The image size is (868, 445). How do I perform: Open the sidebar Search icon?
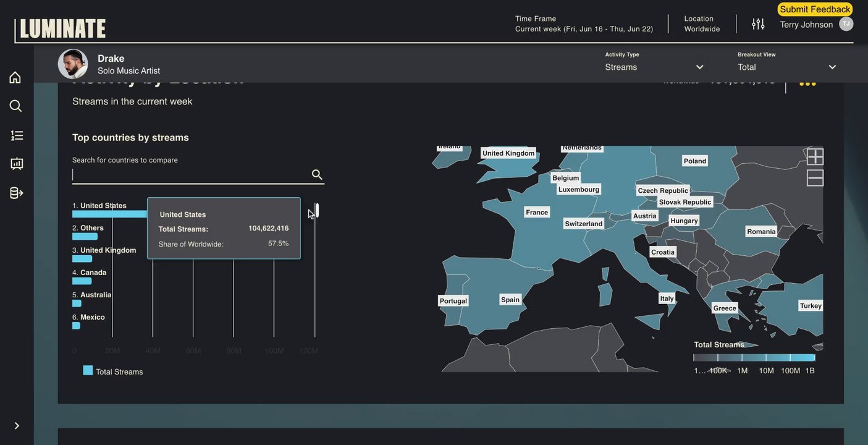click(x=15, y=106)
